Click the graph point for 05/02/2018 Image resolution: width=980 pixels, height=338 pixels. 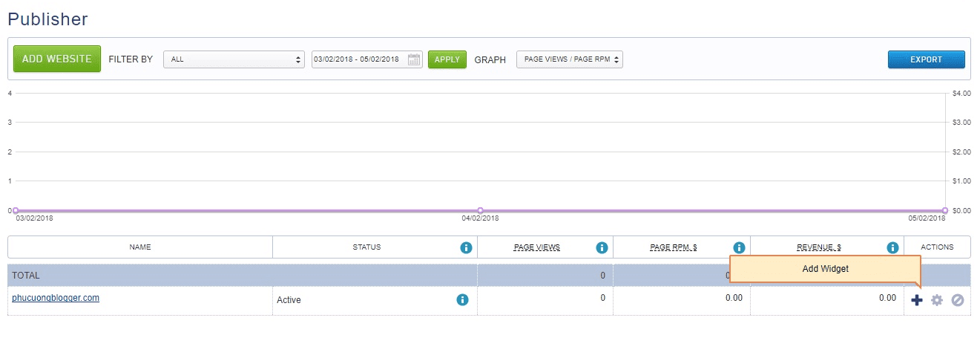tap(945, 210)
